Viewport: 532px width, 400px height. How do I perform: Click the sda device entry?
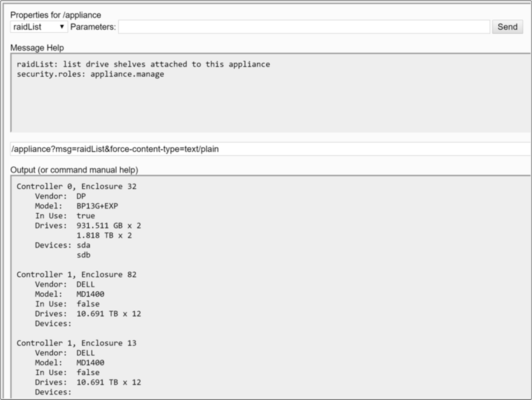[83, 245]
